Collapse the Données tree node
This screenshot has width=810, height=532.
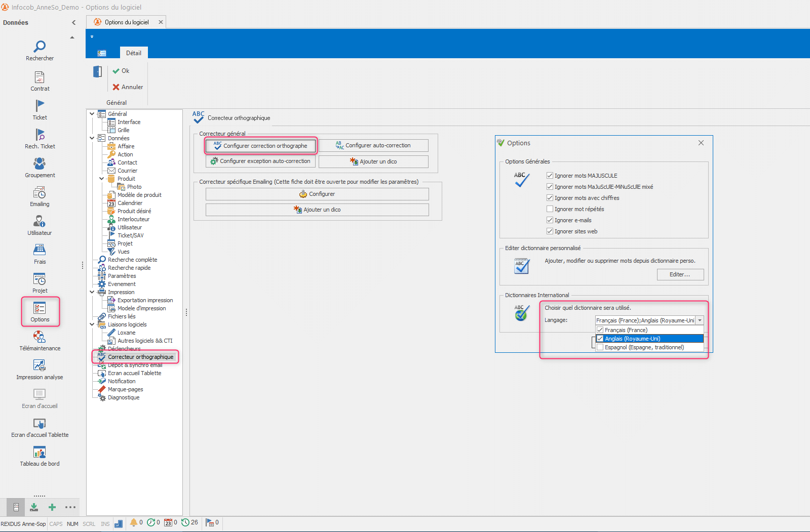click(92, 138)
